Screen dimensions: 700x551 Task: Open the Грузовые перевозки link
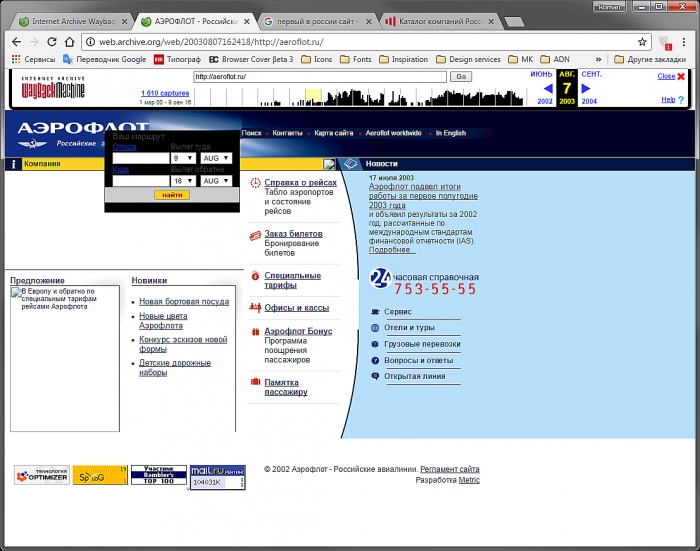[422, 344]
